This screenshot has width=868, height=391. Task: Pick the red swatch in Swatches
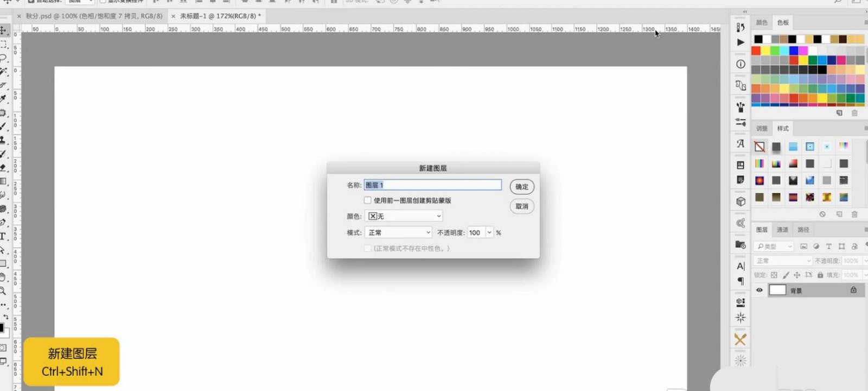click(756, 51)
